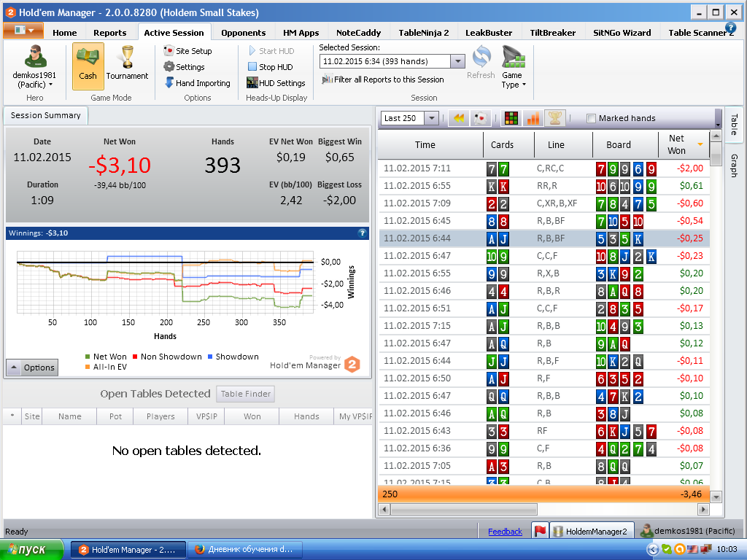Toggle Net Won legend series
Image resolution: width=747 pixels, height=560 pixels.
106,356
